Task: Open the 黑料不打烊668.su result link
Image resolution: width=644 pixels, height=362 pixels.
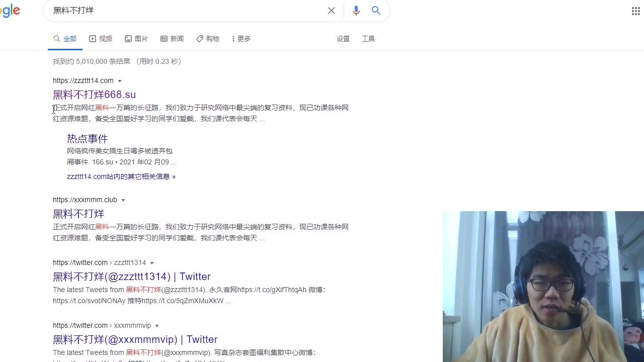Action: (94, 95)
